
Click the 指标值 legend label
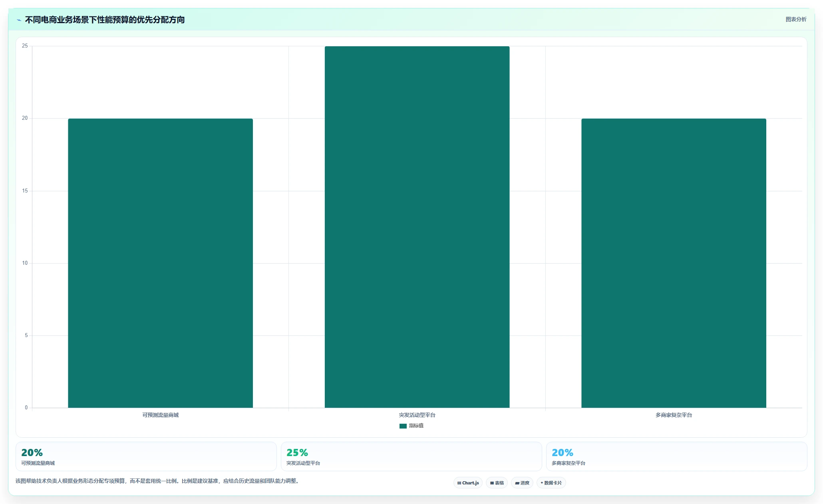click(416, 426)
